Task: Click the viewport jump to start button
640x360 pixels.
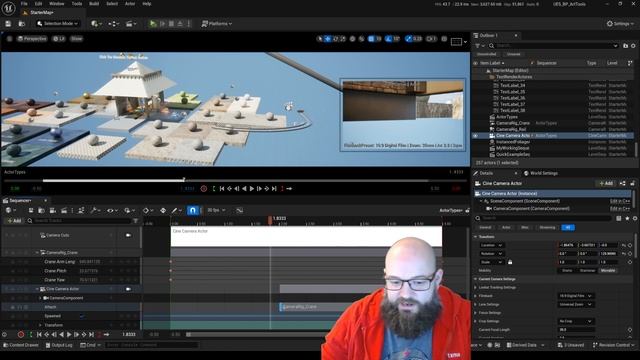Action: point(222,189)
